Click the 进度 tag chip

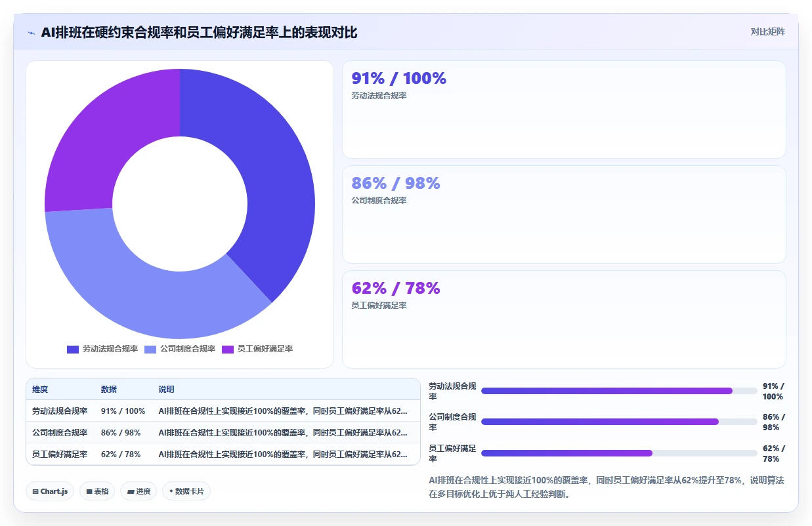pyautogui.click(x=139, y=491)
